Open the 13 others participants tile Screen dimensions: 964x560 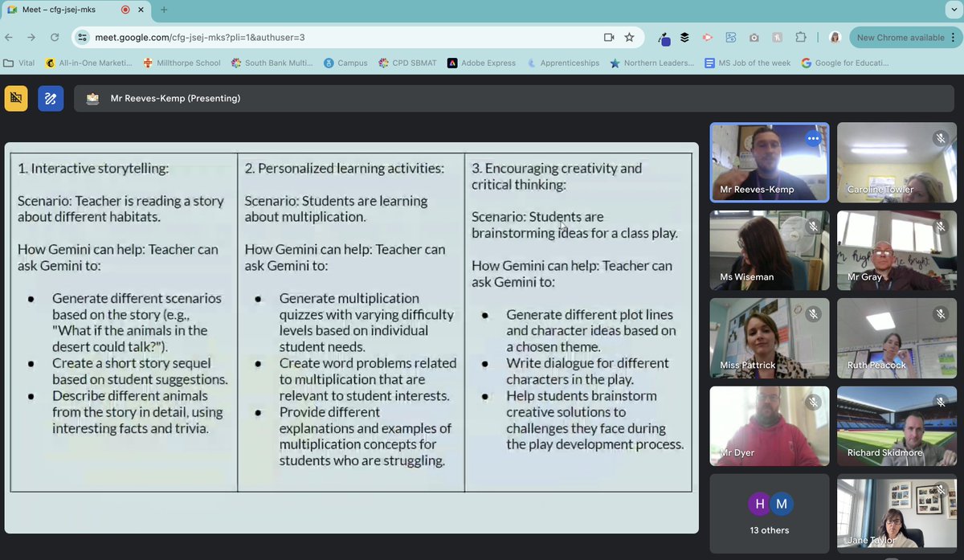coord(770,513)
